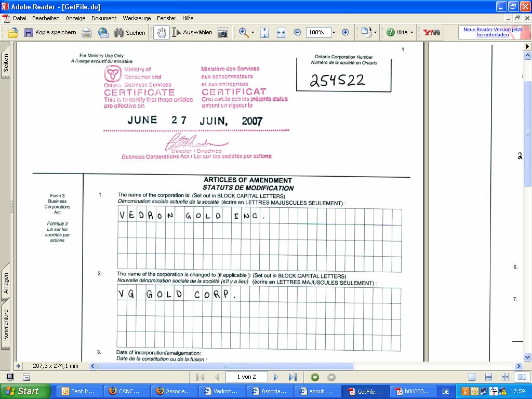This screenshot has height=399, width=532.
Task: Open the Dokument menu
Action: pos(104,18)
